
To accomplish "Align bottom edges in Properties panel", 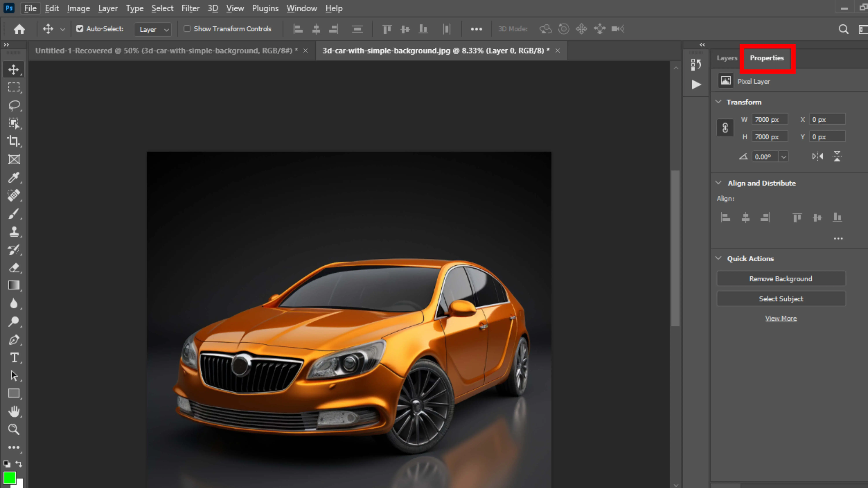I will pos(837,218).
